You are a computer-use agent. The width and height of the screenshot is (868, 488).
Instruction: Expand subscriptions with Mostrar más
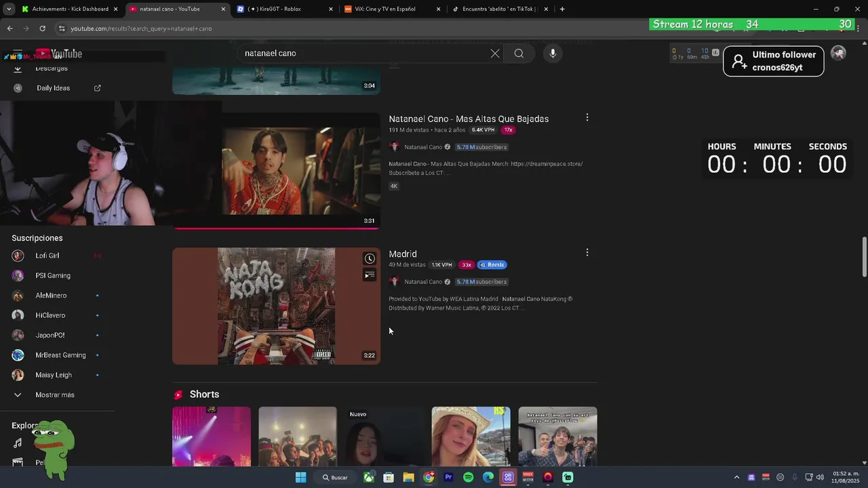pos(55,394)
